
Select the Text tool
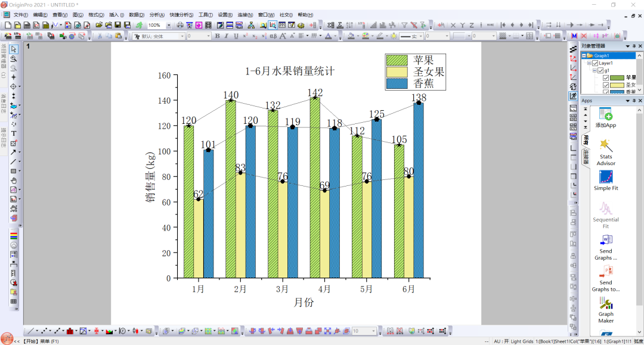[14, 133]
